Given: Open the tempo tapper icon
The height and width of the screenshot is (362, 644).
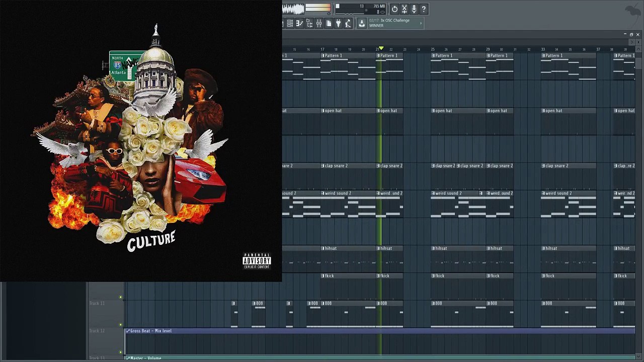Looking at the screenshot, I should tap(348, 24).
